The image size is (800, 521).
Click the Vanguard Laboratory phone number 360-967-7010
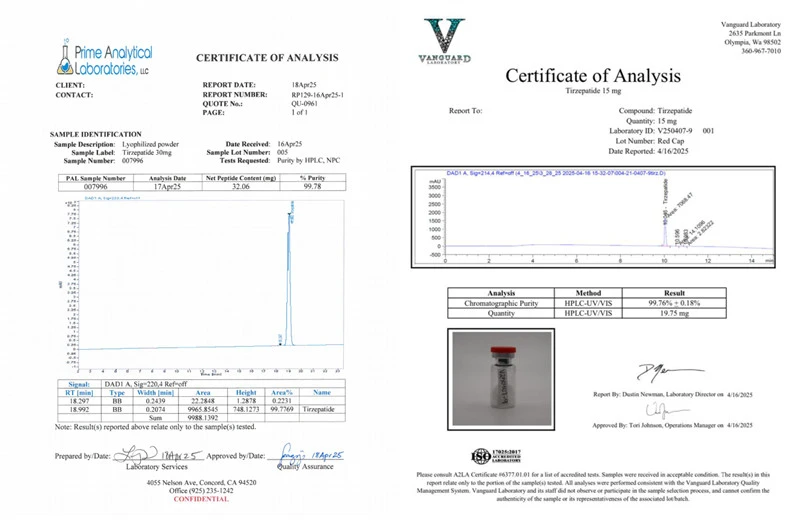pyautogui.click(x=761, y=51)
